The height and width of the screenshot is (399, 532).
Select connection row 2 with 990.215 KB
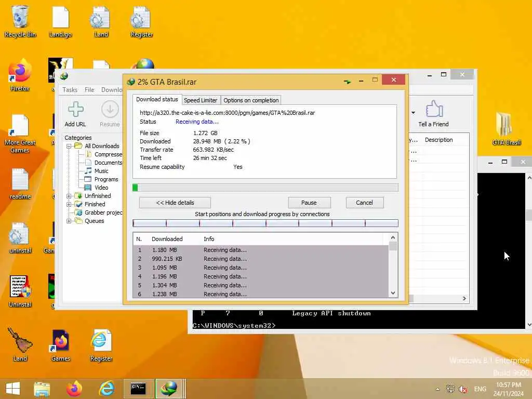pyautogui.click(x=261, y=259)
